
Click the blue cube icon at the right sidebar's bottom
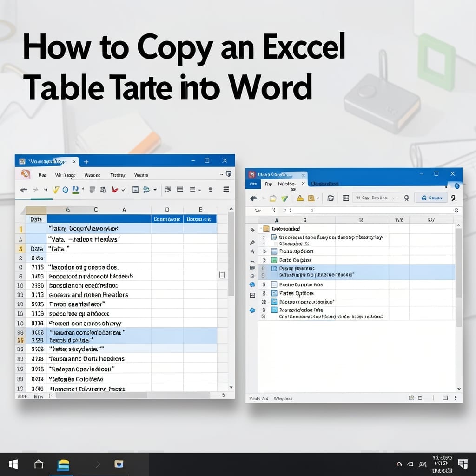(252, 310)
